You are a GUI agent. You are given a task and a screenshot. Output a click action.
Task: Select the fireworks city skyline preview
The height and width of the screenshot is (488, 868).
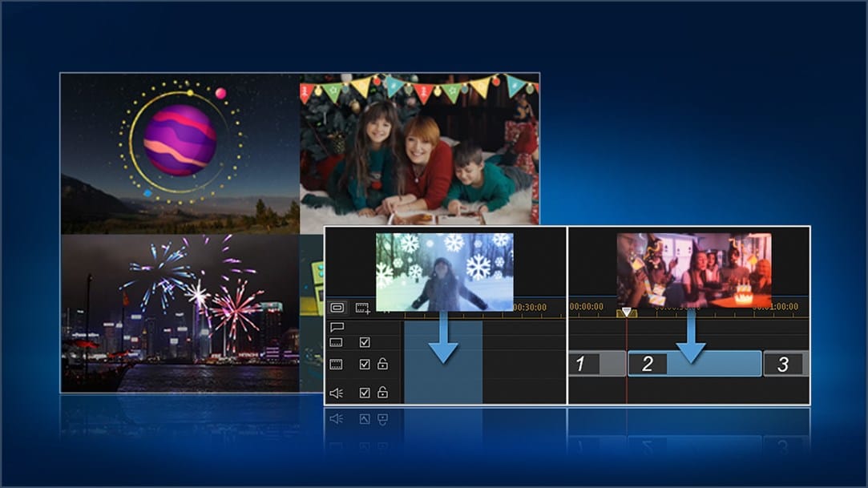pos(180,313)
